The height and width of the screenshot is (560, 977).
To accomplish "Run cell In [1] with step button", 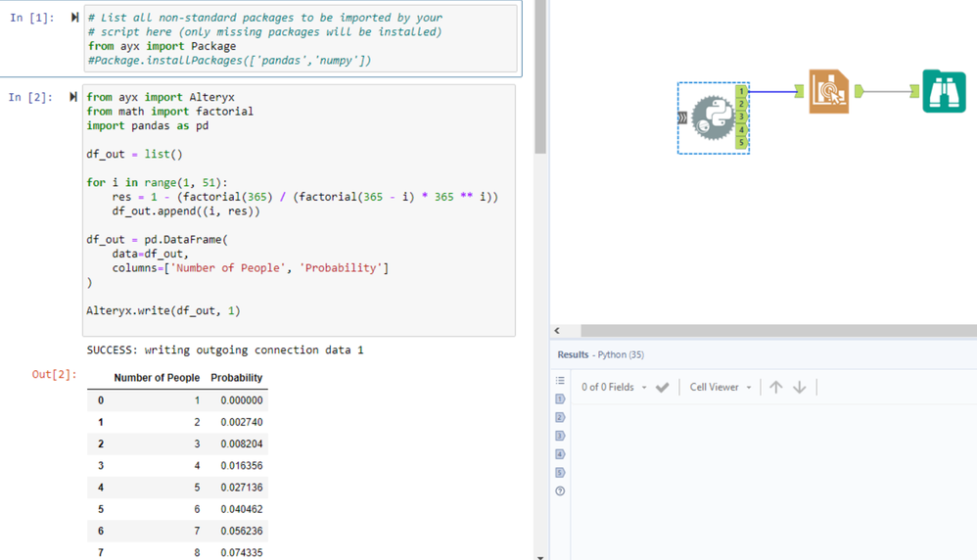I will click(74, 18).
